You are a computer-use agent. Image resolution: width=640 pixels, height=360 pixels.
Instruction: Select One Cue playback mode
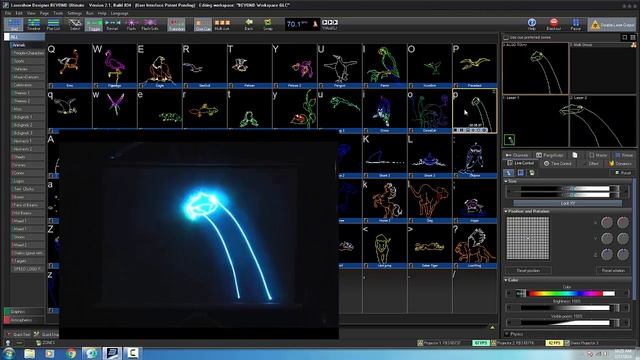(x=202, y=24)
